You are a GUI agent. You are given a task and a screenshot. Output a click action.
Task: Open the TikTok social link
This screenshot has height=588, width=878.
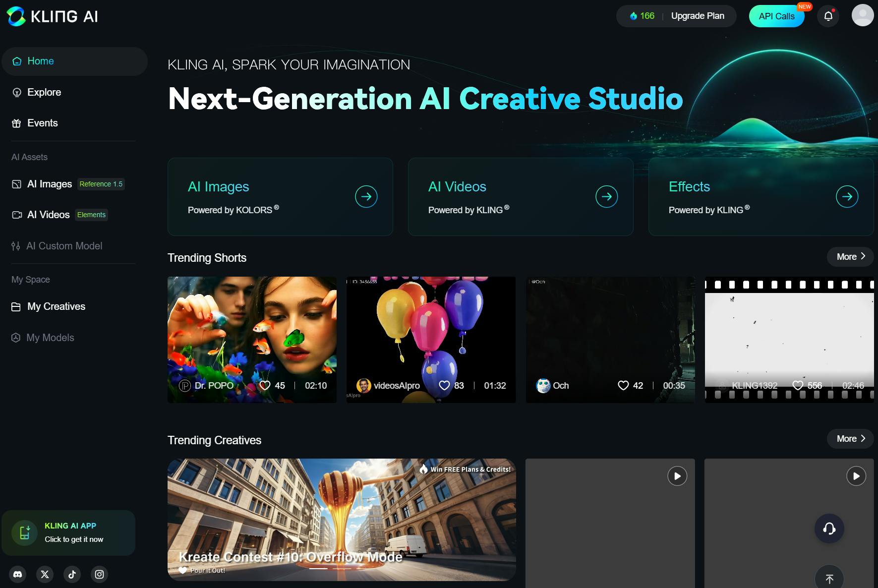tap(72, 574)
